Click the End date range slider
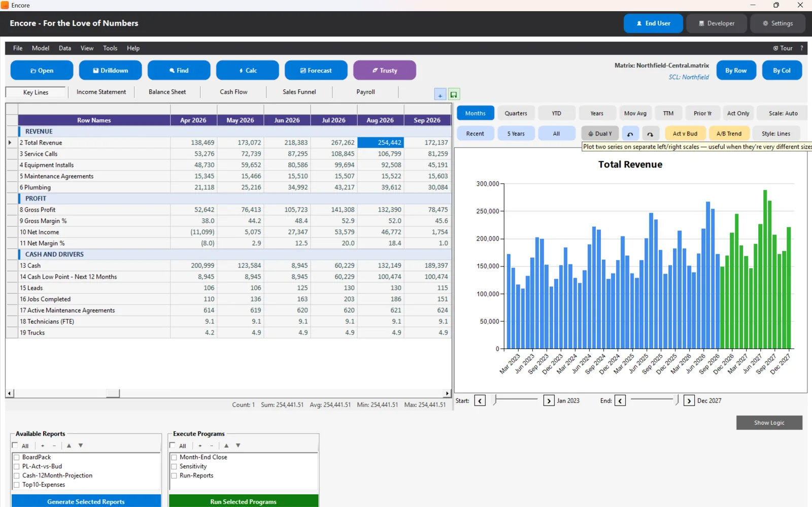This screenshot has height=507, width=812. coord(655,399)
